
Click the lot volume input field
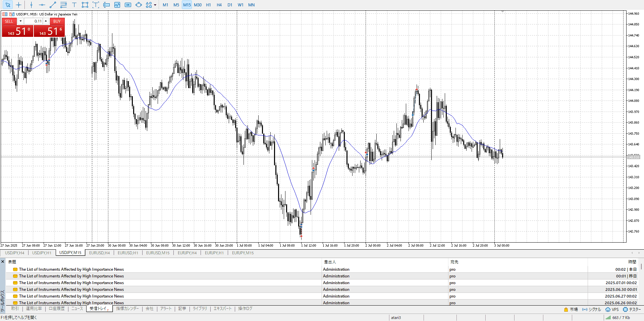34,21
